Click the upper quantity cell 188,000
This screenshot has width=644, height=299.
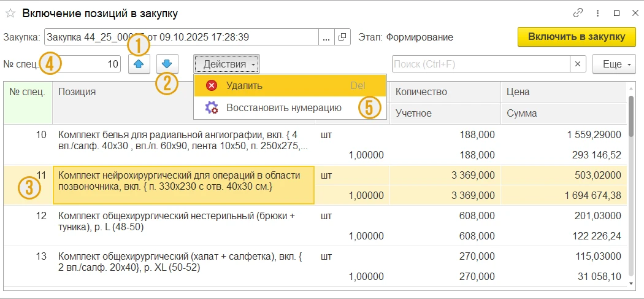[x=445, y=134]
